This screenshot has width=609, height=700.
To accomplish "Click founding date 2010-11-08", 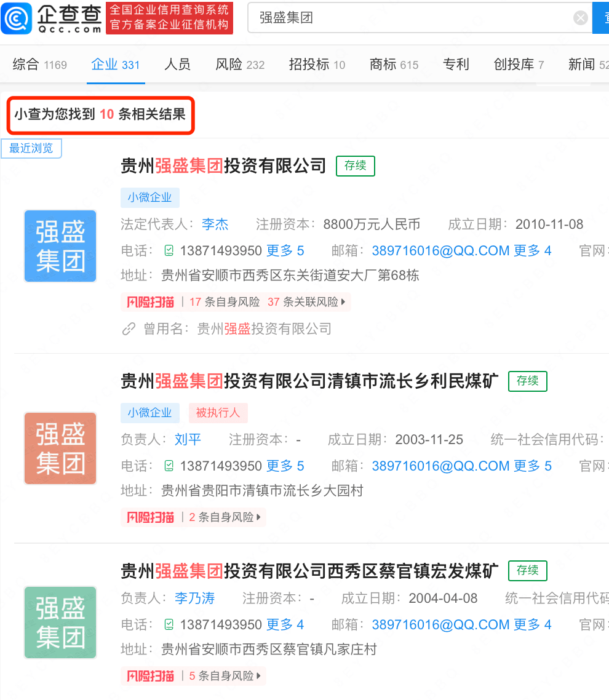I will click(549, 224).
